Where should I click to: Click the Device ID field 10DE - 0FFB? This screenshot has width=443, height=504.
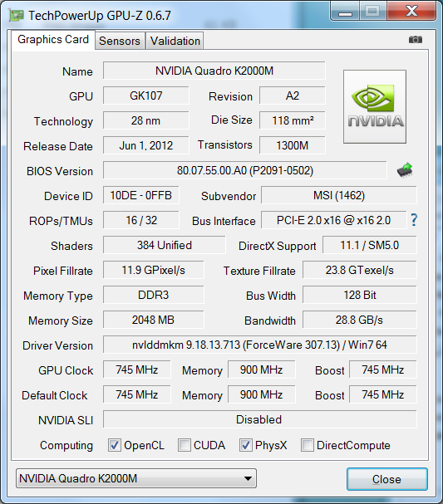coord(141,195)
